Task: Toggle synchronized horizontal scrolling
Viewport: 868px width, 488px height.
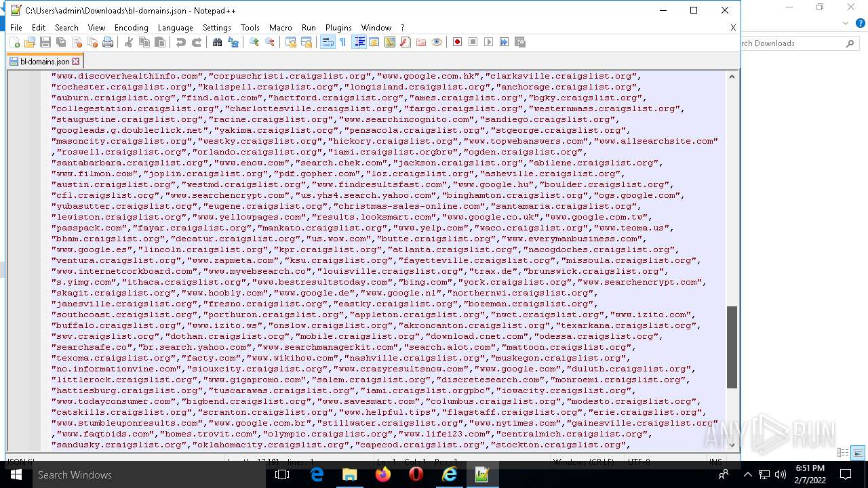Action: click(307, 42)
